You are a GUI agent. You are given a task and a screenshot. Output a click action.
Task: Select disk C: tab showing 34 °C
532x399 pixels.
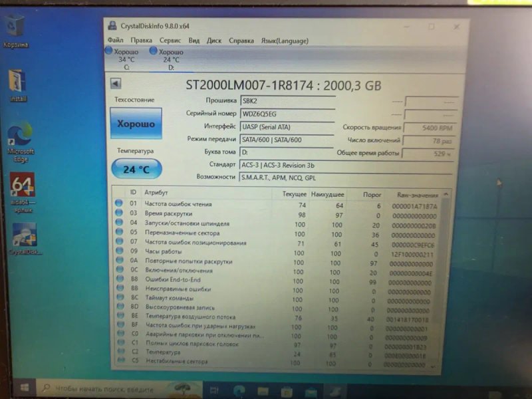[x=122, y=59]
